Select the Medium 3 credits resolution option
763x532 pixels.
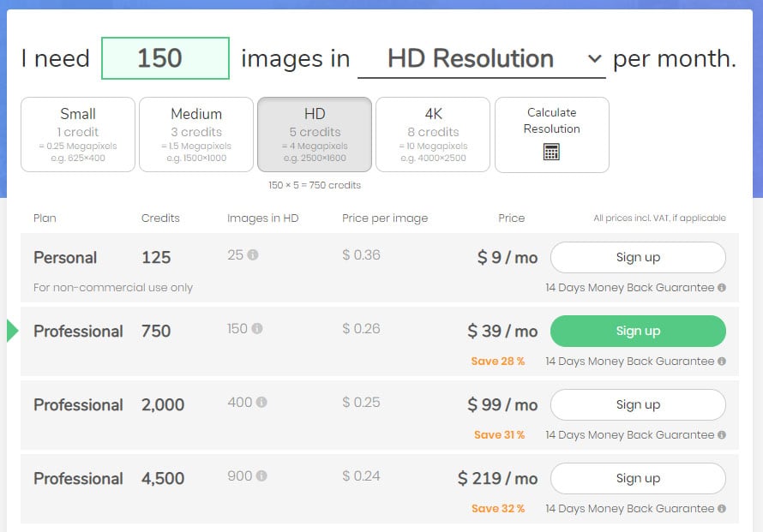(196, 134)
